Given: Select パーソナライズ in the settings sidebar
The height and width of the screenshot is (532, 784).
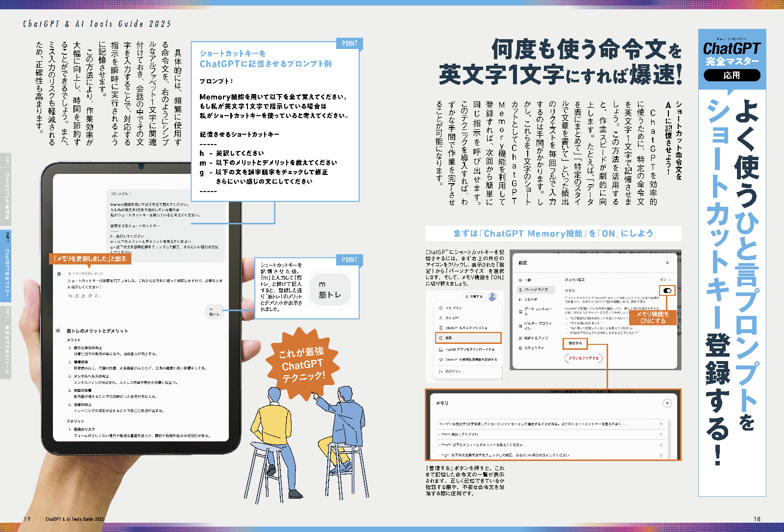Looking at the screenshot, I should coord(536,290).
